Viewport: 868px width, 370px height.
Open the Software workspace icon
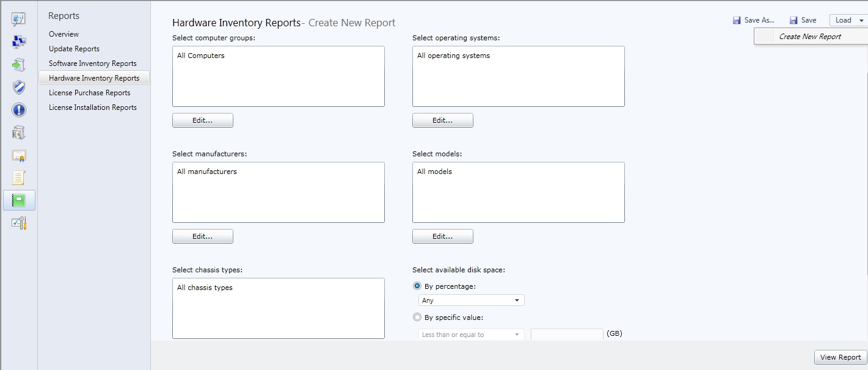[x=18, y=132]
